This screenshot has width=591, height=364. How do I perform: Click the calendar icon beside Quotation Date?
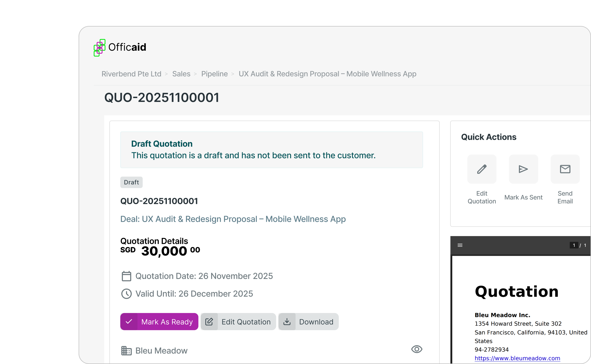click(x=127, y=276)
